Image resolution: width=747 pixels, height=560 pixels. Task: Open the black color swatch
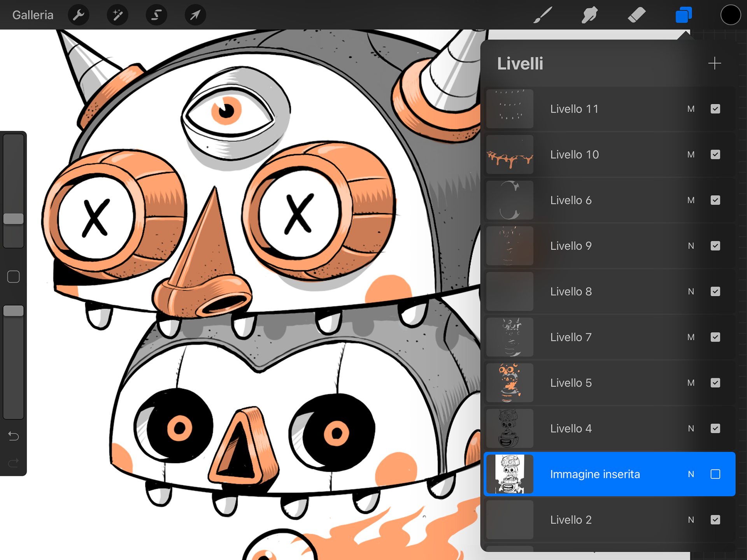click(730, 15)
